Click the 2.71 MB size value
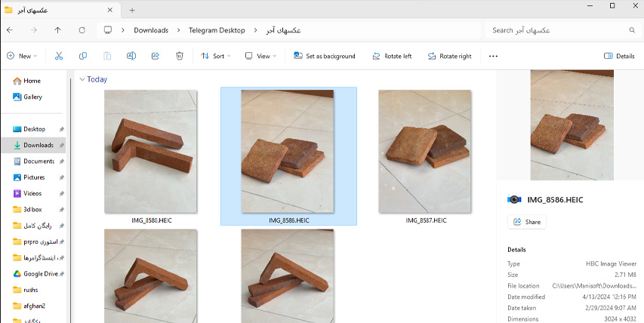The width and height of the screenshot is (644, 323). (626, 275)
